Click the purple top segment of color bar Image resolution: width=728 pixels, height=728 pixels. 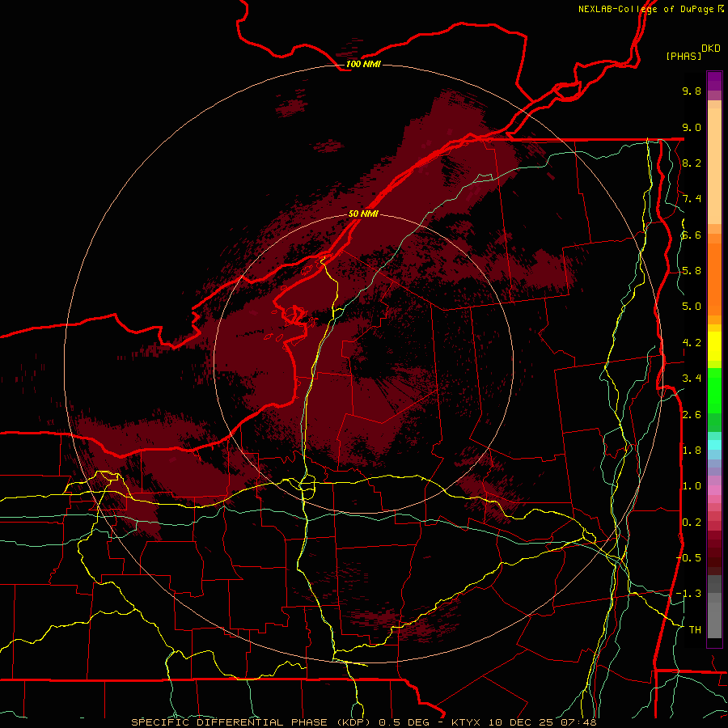pos(714,81)
